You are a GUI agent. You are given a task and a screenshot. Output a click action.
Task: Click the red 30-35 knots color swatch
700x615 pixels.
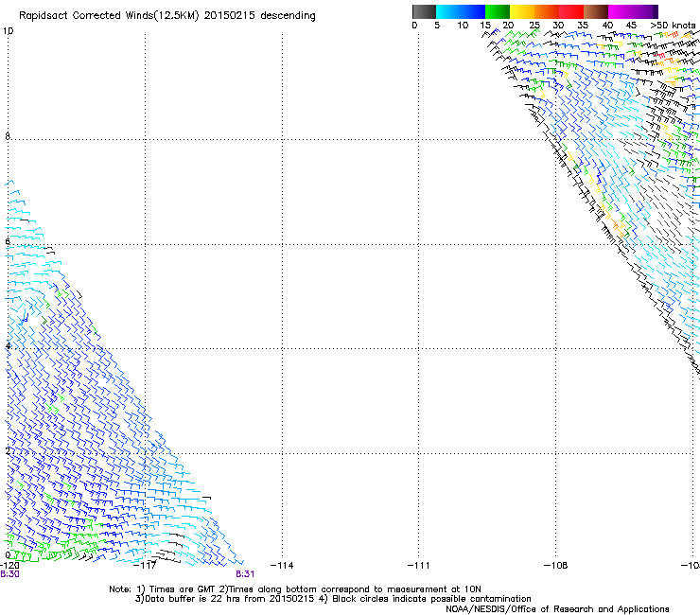[571, 11]
